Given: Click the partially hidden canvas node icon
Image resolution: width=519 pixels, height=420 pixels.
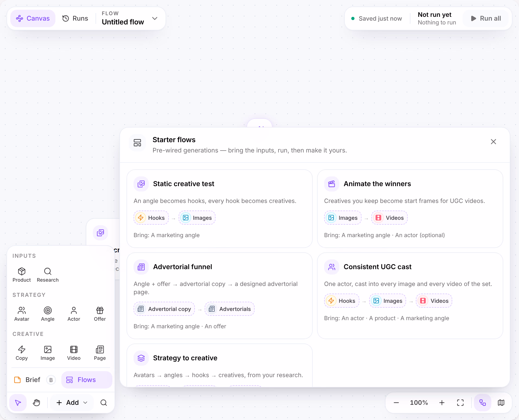Looking at the screenshot, I should tap(100, 233).
